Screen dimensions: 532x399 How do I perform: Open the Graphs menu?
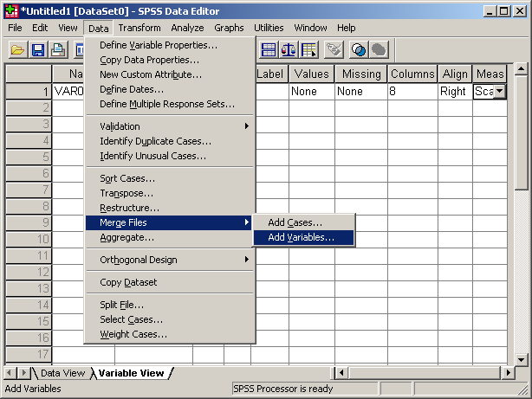click(229, 28)
